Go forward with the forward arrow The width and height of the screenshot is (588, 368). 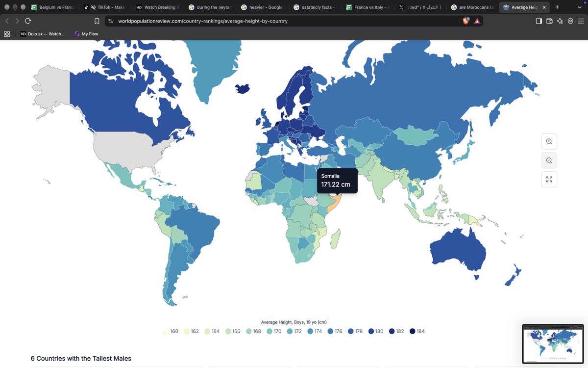[x=18, y=21]
